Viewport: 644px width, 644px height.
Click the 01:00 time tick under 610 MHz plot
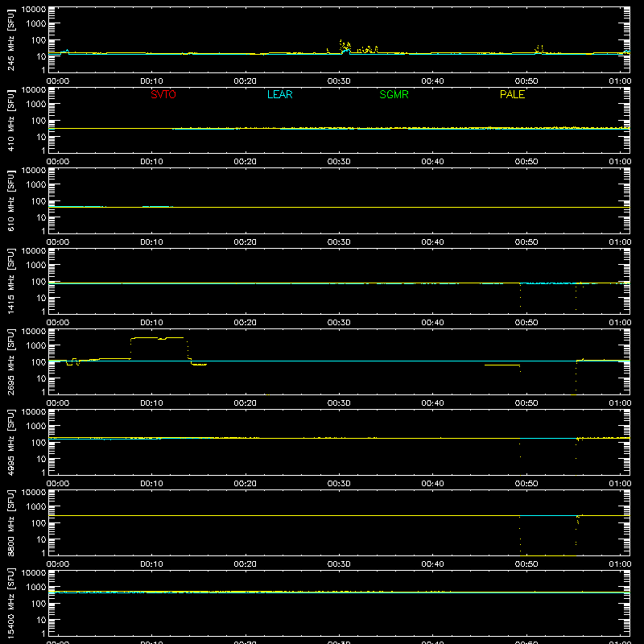620,242
